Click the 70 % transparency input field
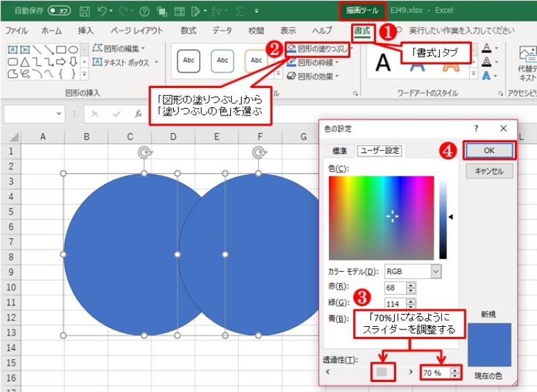 tap(434, 372)
